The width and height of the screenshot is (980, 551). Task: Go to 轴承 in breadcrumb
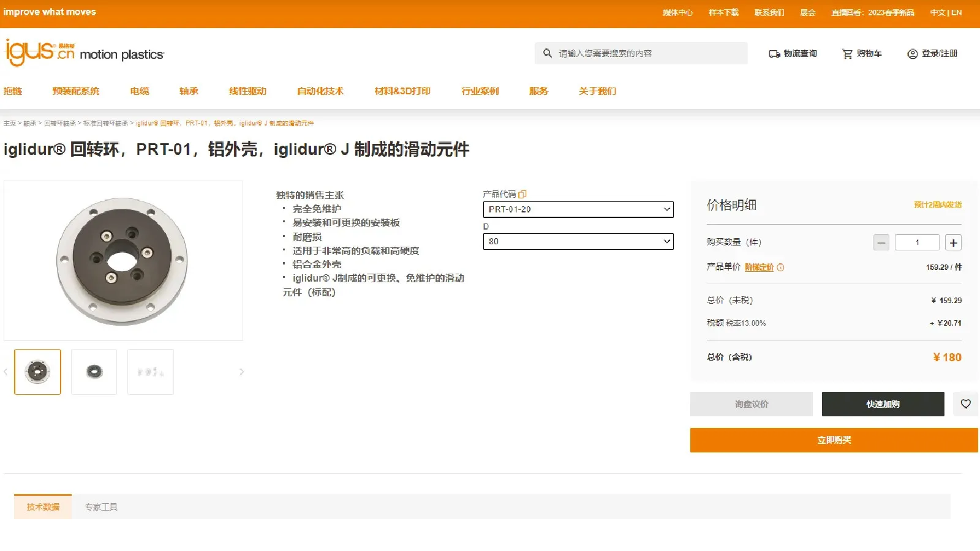click(30, 124)
